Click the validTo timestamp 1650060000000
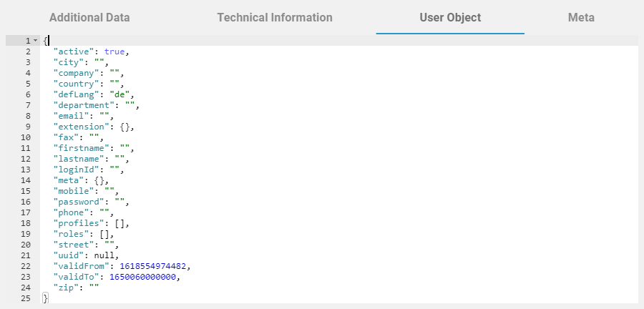Viewport: 644px width, 309px height. [145, 277]
